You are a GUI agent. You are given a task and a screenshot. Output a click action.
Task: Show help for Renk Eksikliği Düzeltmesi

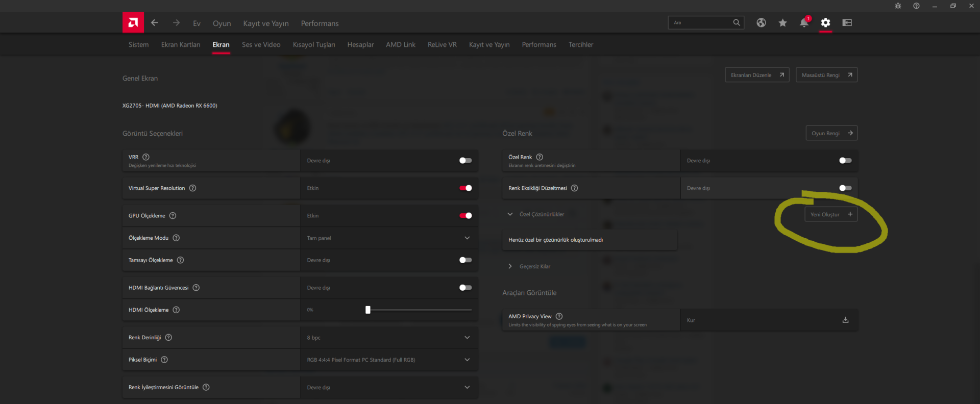[x=574, y=188]
